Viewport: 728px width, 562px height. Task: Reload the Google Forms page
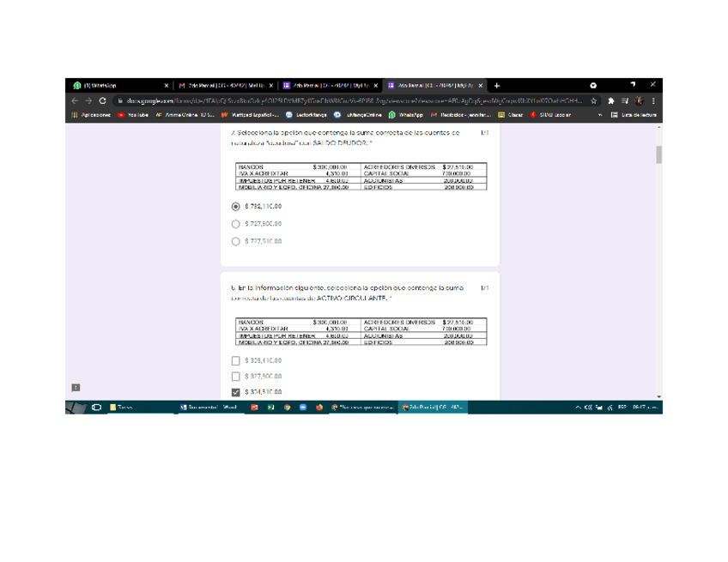point(103,100)
